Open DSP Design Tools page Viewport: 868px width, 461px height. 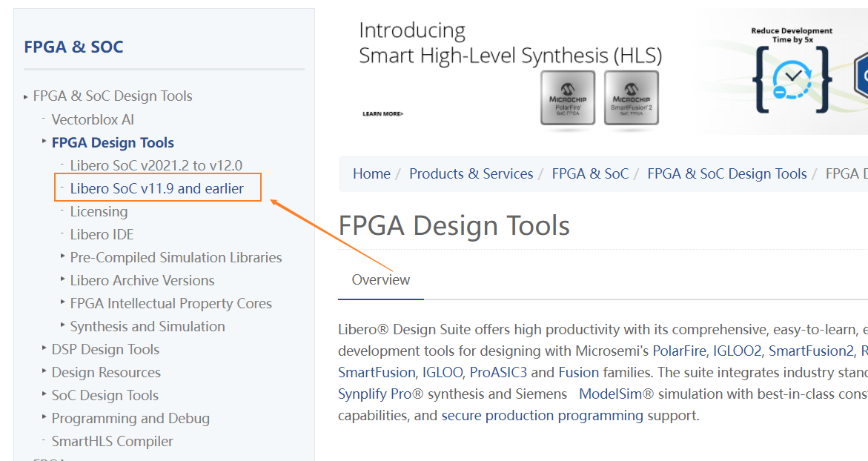pos(105,350)
